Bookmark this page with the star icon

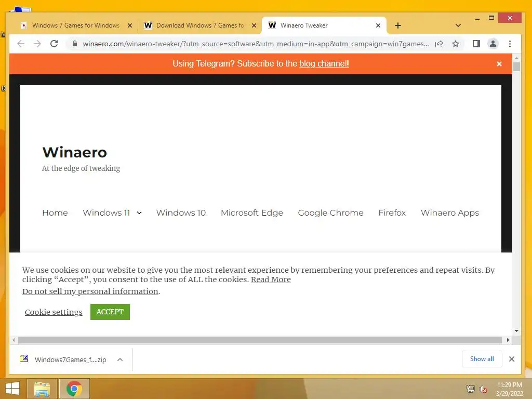pos(456,44)
